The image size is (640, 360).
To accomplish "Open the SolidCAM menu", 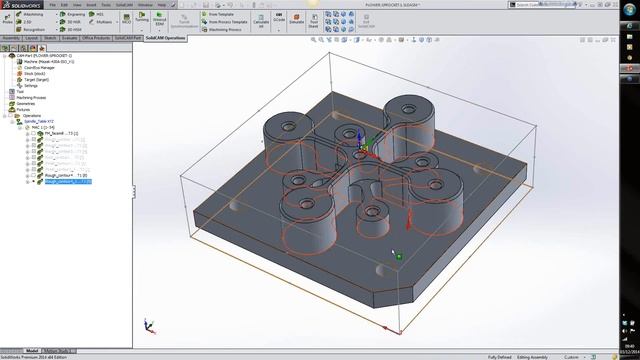I will [x=124, y=5].
